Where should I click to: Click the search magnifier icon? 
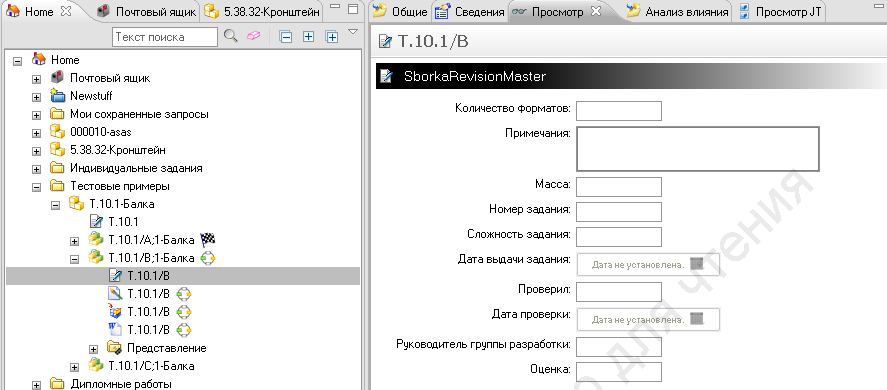coord(231,37)
